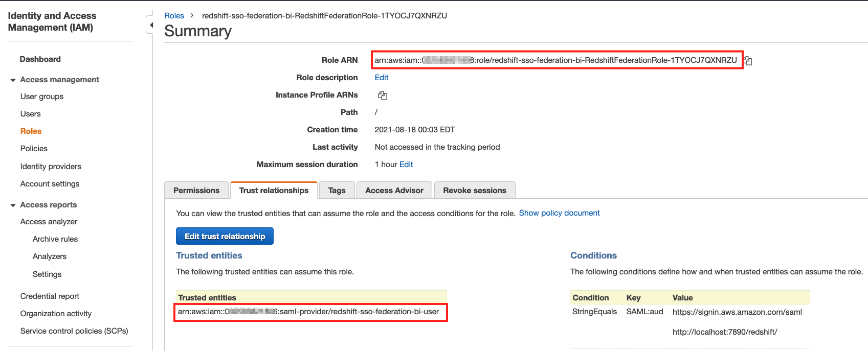Open User groups in sidebar

(42, 97)
